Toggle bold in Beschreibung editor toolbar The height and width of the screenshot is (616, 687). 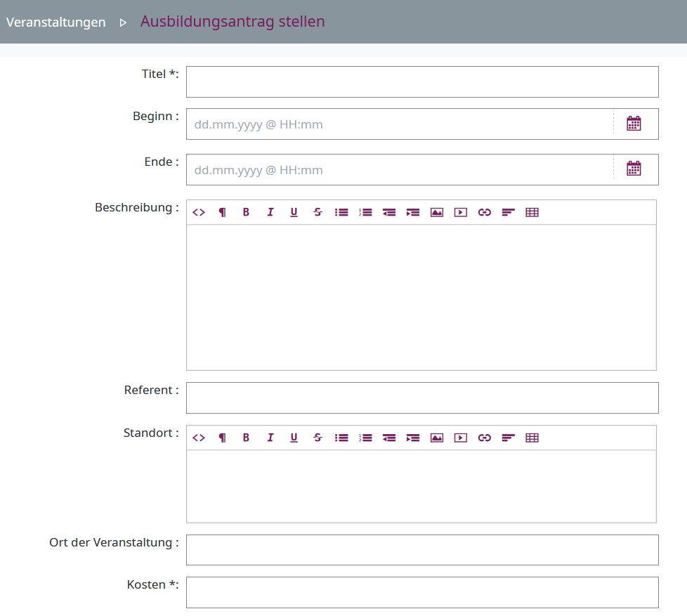246,212
